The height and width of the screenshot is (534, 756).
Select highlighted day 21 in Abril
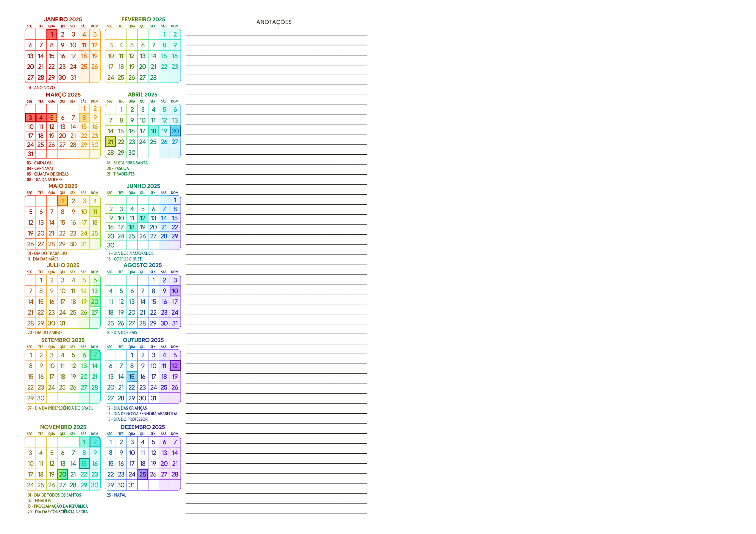111,142
